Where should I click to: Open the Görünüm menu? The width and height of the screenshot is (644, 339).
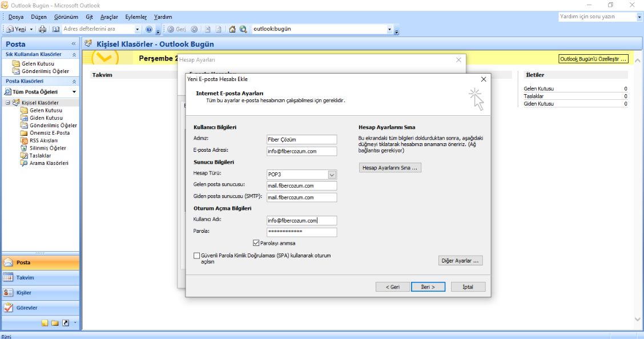click(x=66, y=17)
